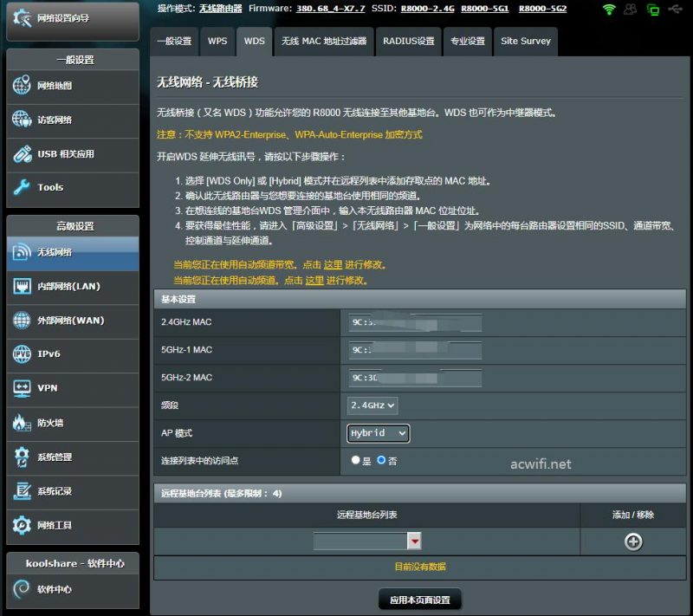Switch to the 专业设置 tab
Image resolution: width=693 pixels, height=616 pixels.
(x=468, y=41)
